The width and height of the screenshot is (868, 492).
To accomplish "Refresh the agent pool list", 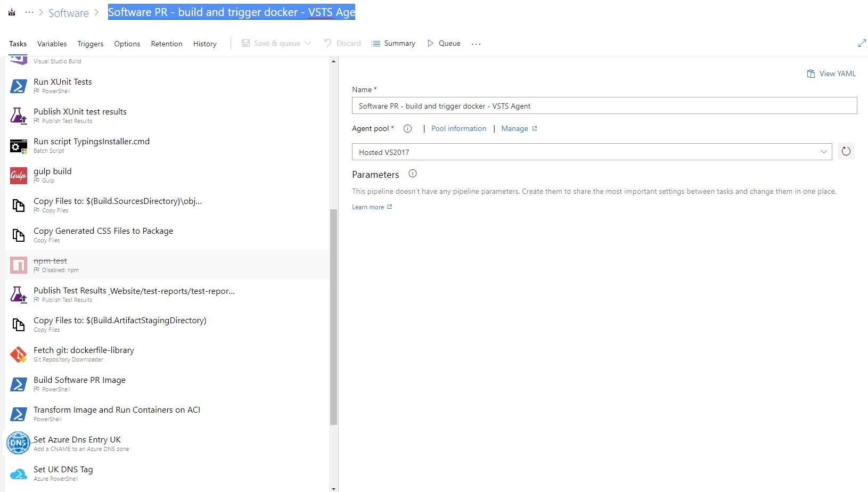I will [846, 152].
